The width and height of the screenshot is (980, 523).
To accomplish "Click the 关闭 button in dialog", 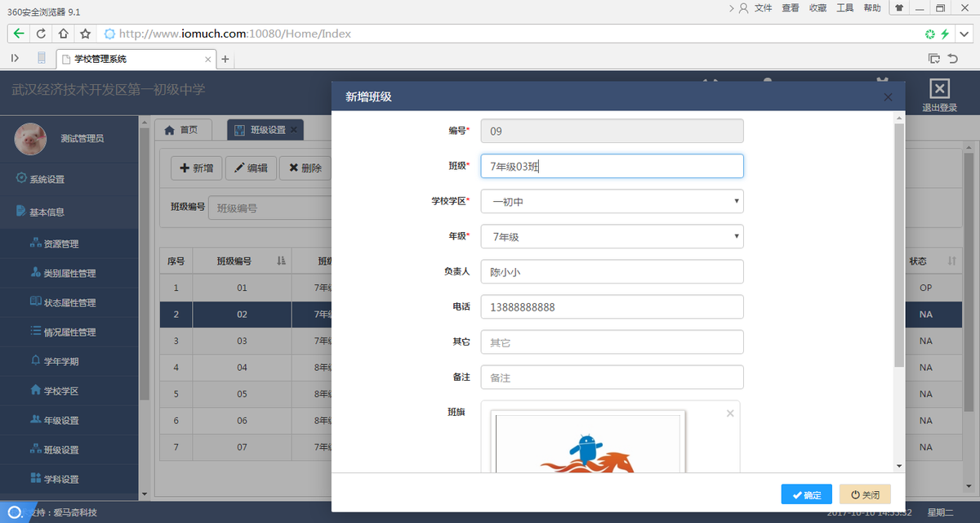I will pos(865,494).
